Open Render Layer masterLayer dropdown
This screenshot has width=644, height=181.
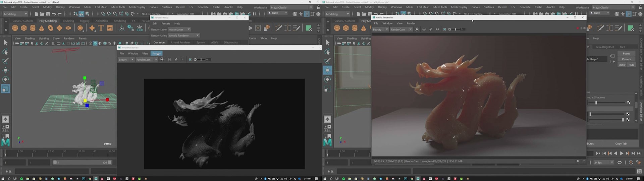[179, 29]
